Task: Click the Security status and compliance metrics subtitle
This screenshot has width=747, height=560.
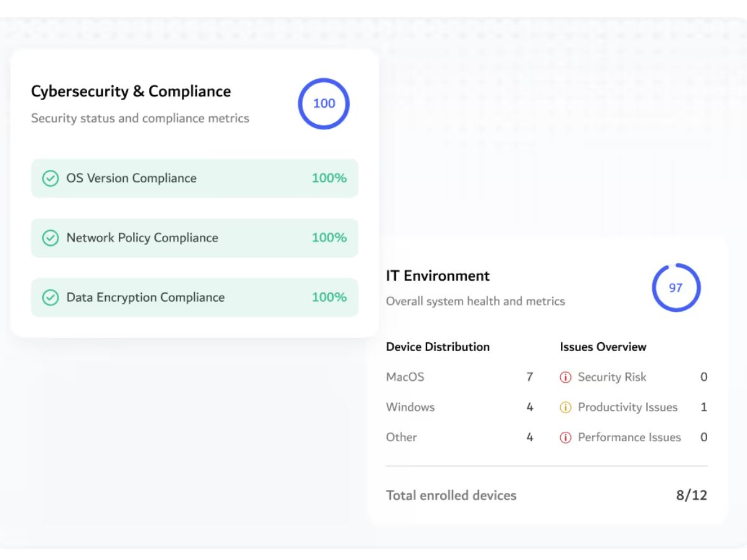Action: click(x=140, y=118)
